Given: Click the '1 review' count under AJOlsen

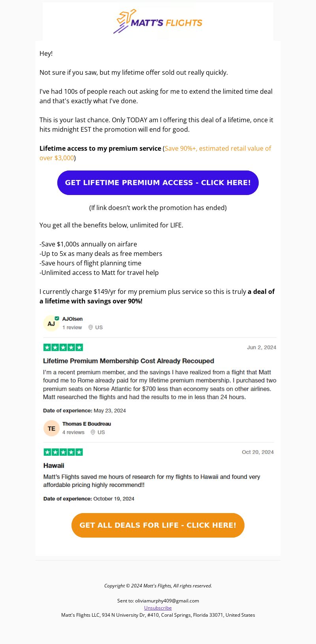Looking at the screenshot, I should [72, 328].
